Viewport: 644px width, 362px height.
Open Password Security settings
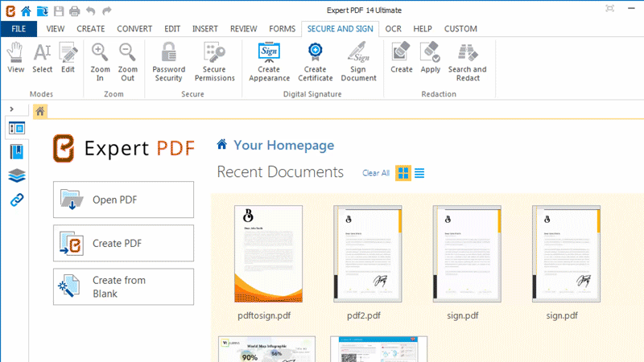pos(169,62)
